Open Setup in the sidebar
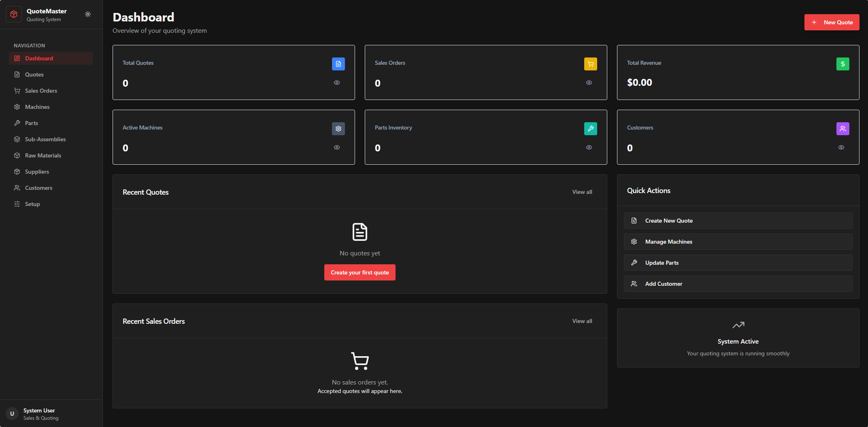This screenshot has height=427, width=868. 51,204
